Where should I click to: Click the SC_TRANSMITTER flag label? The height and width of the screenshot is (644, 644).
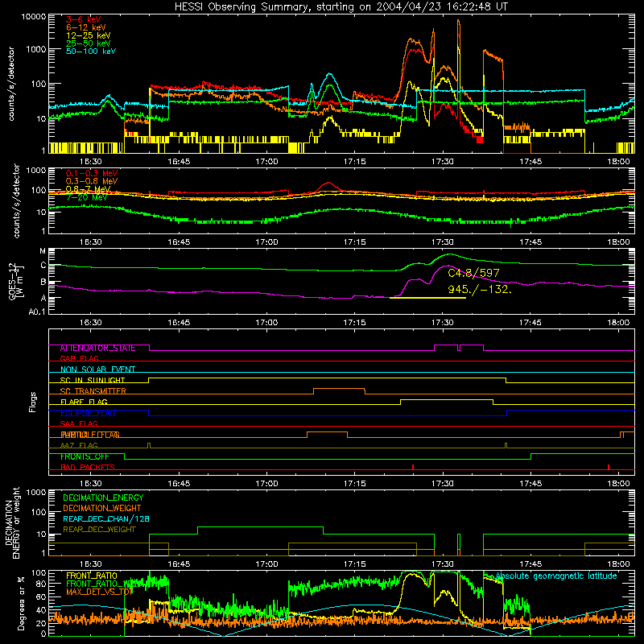pos(93,391)
